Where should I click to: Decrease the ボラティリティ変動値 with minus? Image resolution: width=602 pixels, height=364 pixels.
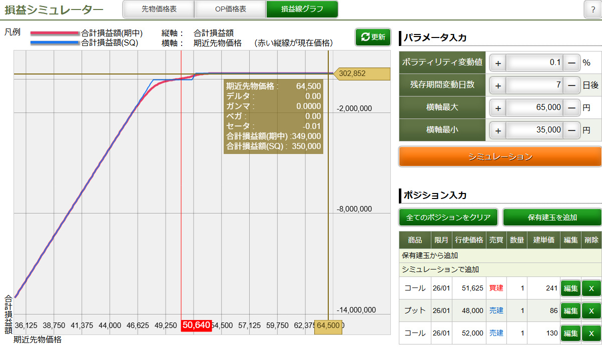[x=571, y=63]
